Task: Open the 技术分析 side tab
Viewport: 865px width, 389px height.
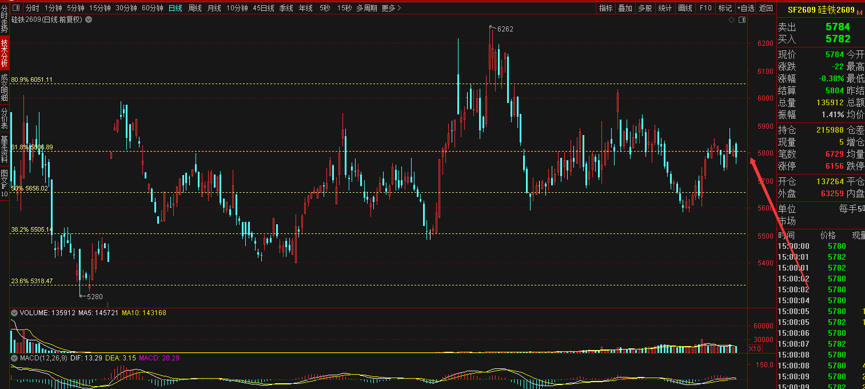Action: [4, 52]
